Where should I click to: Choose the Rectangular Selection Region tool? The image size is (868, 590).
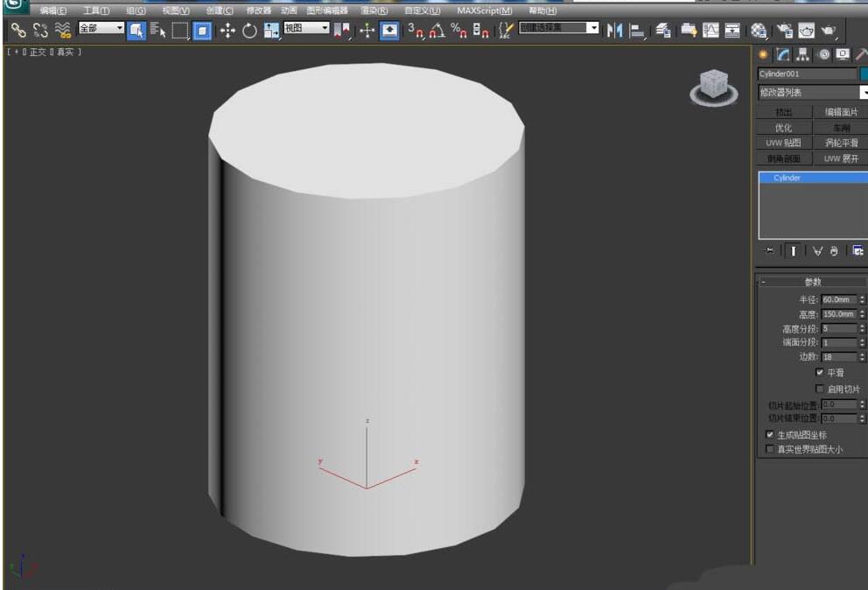tap(180, 31)
